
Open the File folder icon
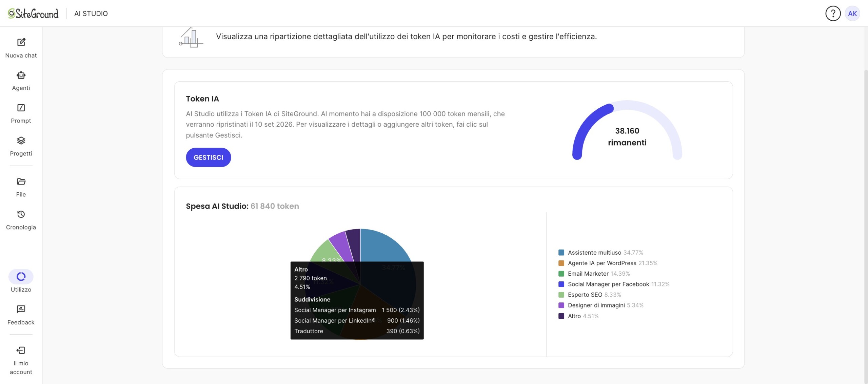(x=21, y=182)
